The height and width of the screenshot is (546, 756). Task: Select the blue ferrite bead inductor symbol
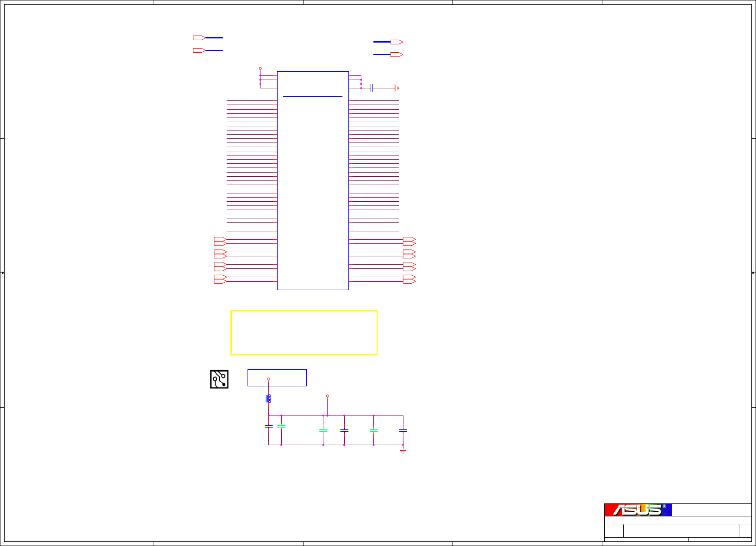268,398
